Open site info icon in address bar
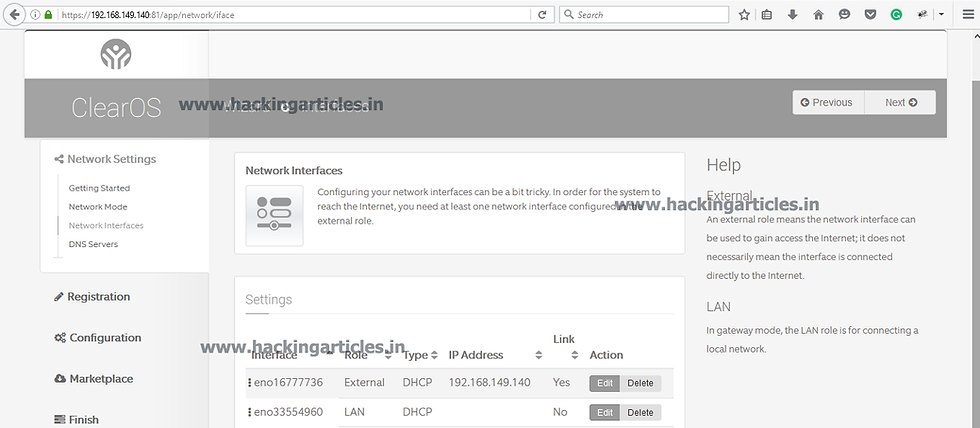The image size is (980, 428). tap(35, 14)
